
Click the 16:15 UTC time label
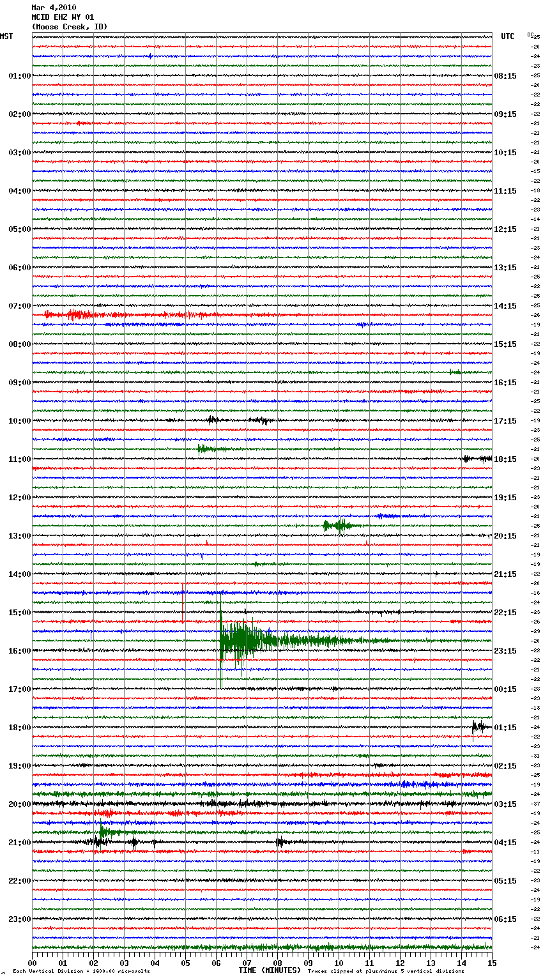pyautogui.click(x=505, y=383)
